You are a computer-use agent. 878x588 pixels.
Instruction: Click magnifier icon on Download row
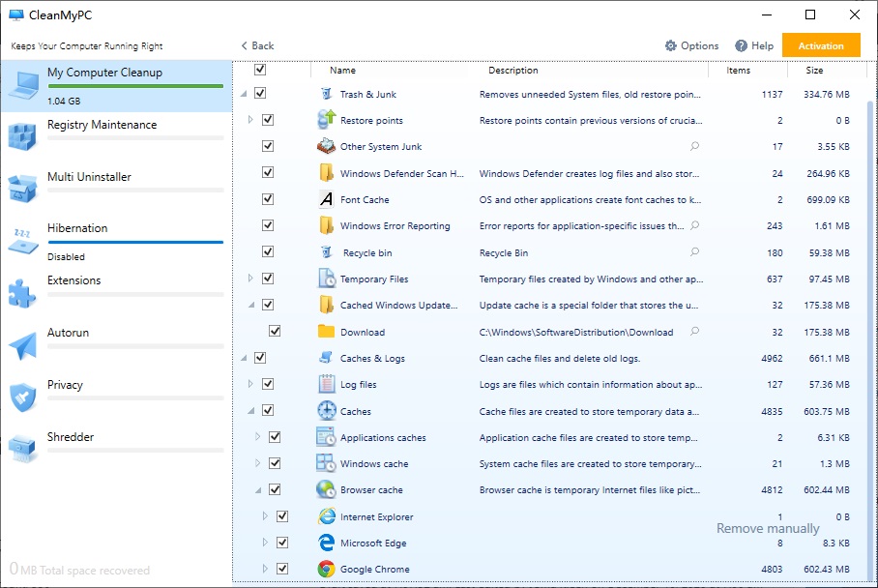point(694,332)
